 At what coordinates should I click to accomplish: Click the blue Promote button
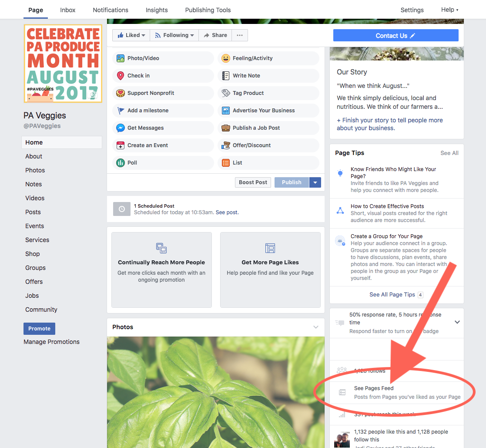pos(39,329)
